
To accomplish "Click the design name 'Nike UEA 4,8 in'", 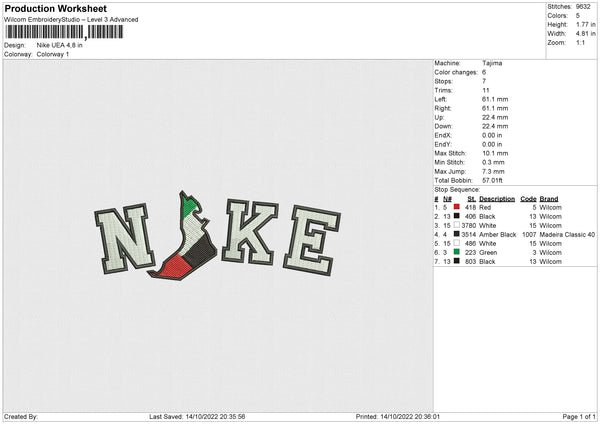I will click(59, 45).
